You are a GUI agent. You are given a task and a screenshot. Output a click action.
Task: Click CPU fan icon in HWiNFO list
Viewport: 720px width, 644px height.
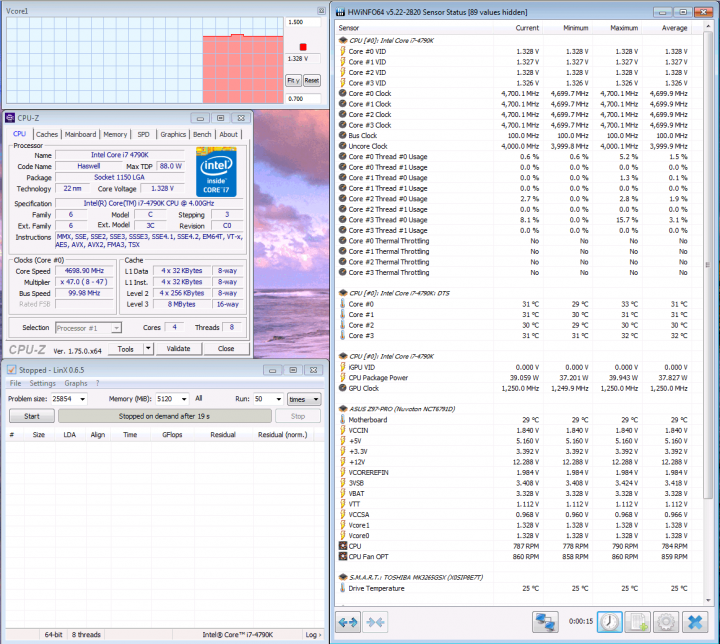[343, 546]
